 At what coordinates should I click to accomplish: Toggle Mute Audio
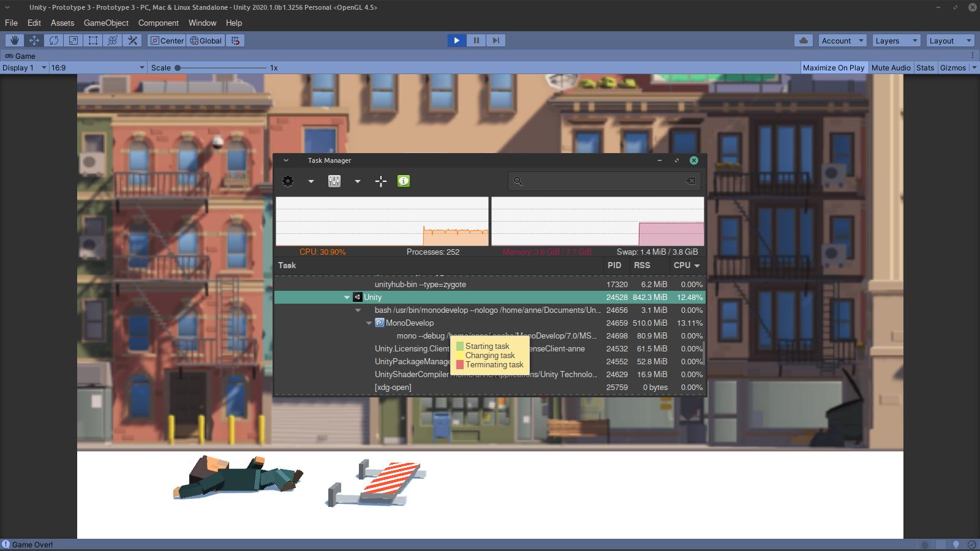coord(891,68)
